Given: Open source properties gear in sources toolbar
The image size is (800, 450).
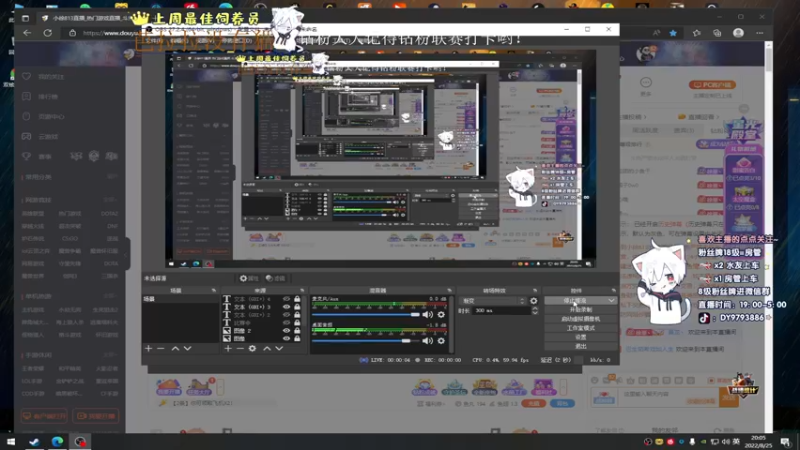Looking at the screenshot, I should click(x=253, y=348).
